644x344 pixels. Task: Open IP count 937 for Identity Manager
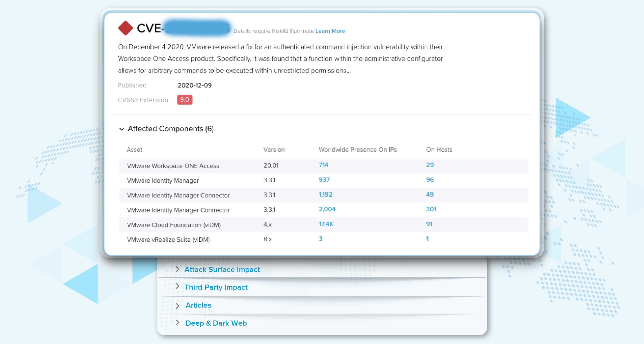pos(324,180)
